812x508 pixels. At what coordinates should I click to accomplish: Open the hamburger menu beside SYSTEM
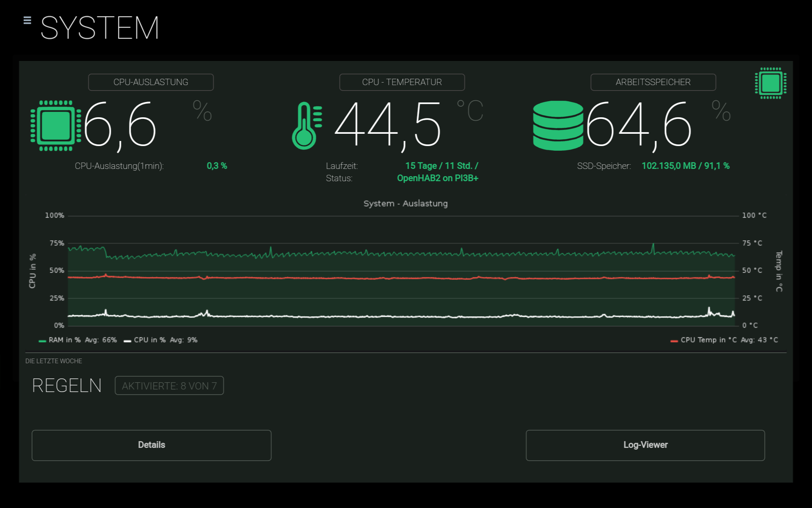click(27, 20)
